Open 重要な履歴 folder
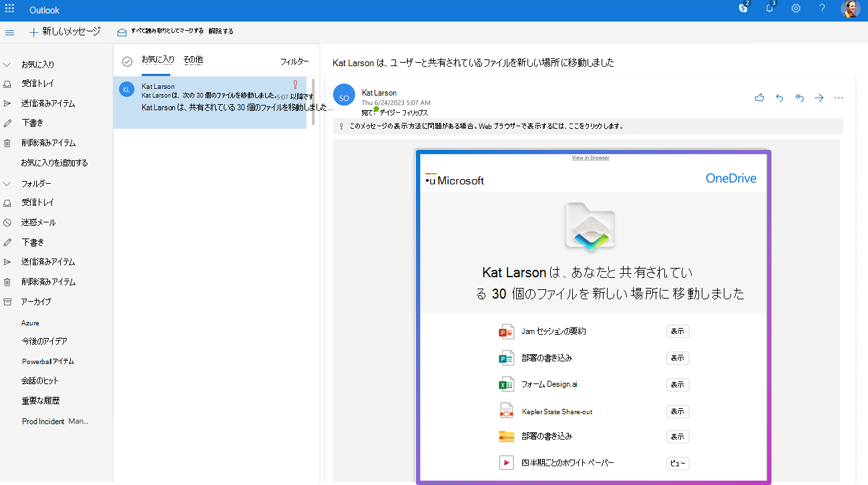This screenshot has width=868, height=485. click(41, 401)
